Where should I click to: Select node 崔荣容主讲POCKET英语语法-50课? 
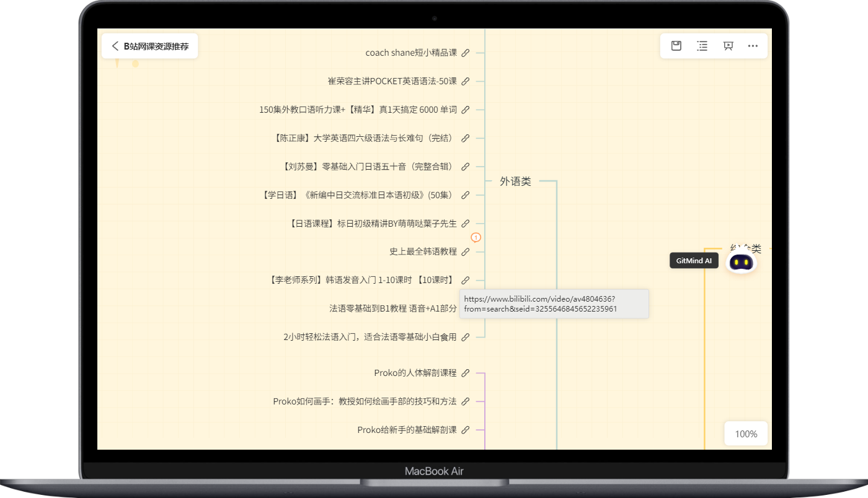pos(392,81)
